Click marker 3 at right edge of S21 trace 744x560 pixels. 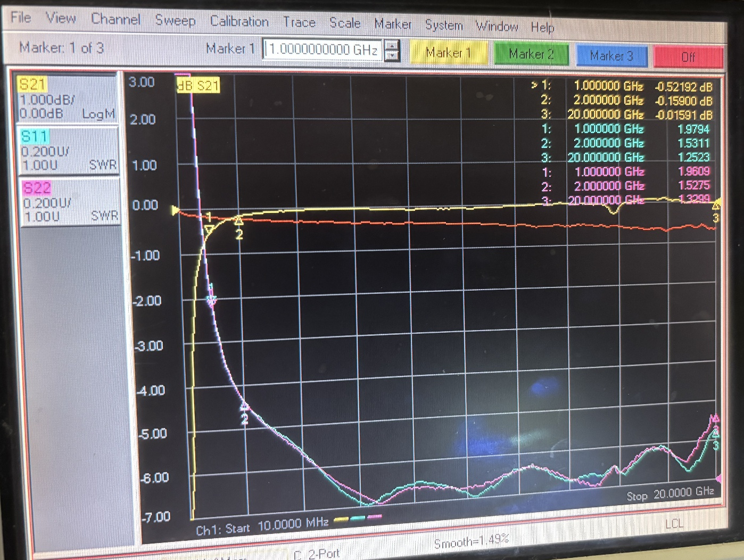click(x=716, y=206)
